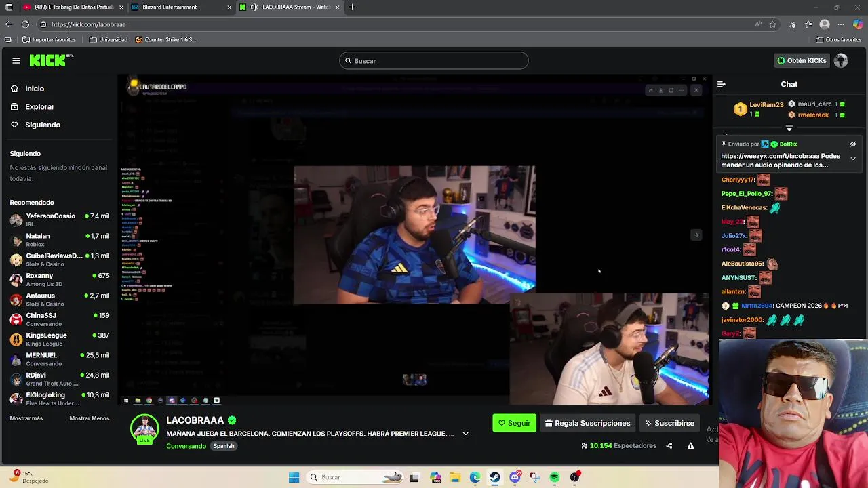Open the weezyx.com link in pinned message
The image size is (868, 488).
pyautogui.click(x=770, y=156)
